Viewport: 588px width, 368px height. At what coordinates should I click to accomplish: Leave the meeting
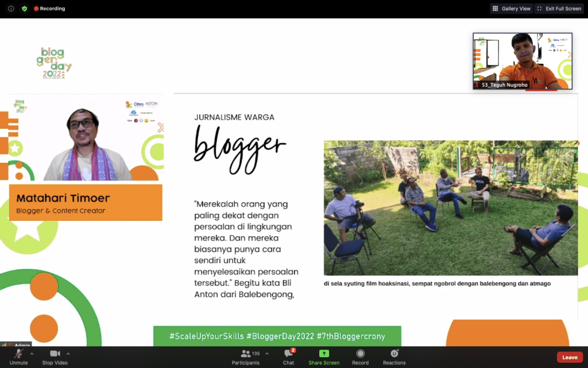pyautogui.click(x=570, y=357)
